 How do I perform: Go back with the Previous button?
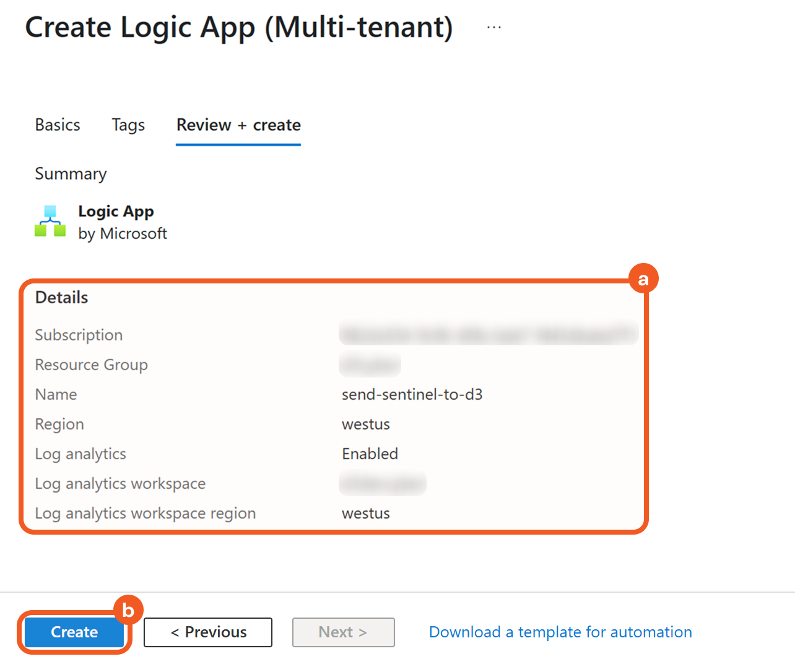coord(208,632)
